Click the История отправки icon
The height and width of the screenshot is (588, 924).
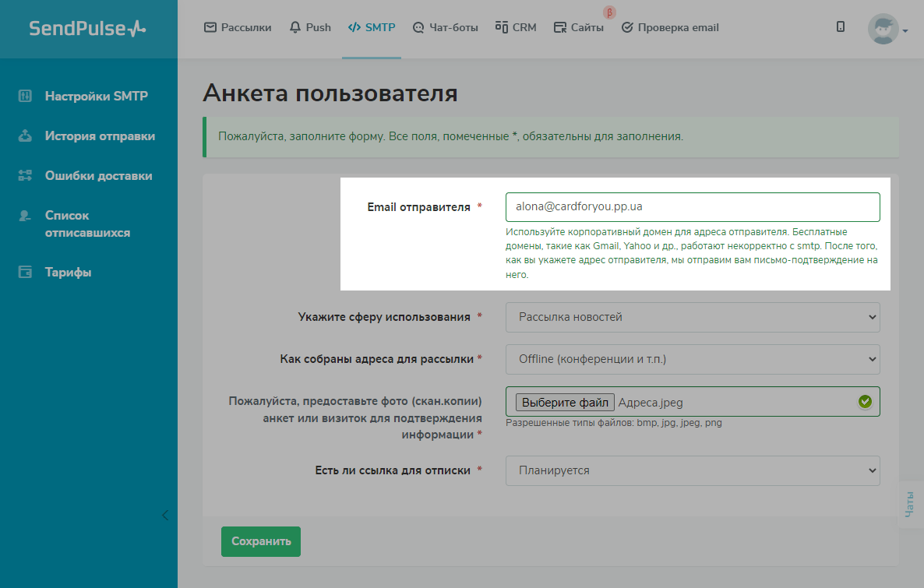25,136
